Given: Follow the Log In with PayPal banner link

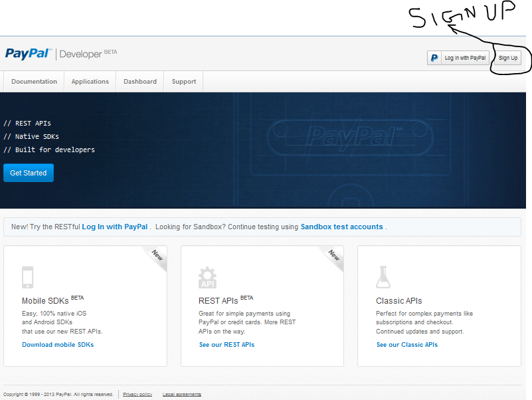Looking at the screenshot, I should pyautogui.click(x=115, y=227).
